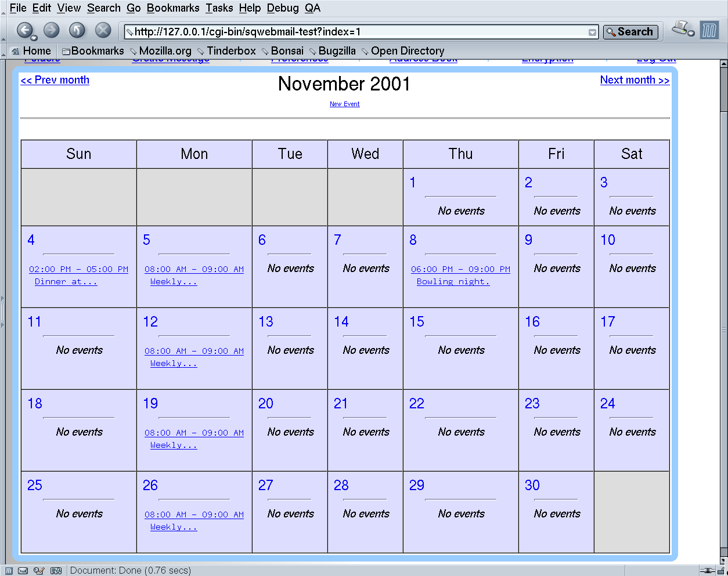Open Mail from the status bar envelope icon
728x576 pixels.
23,571
